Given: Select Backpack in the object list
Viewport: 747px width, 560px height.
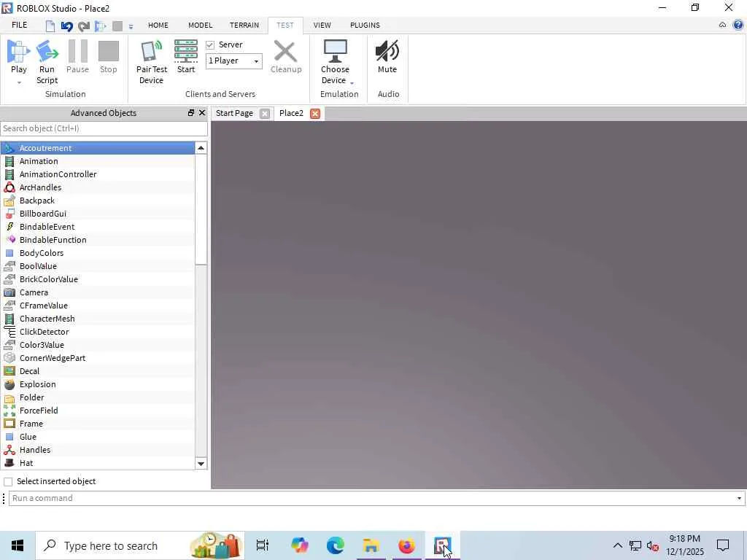Looking at the screenshot, I should pyautogui.click(x=98, y=201).
